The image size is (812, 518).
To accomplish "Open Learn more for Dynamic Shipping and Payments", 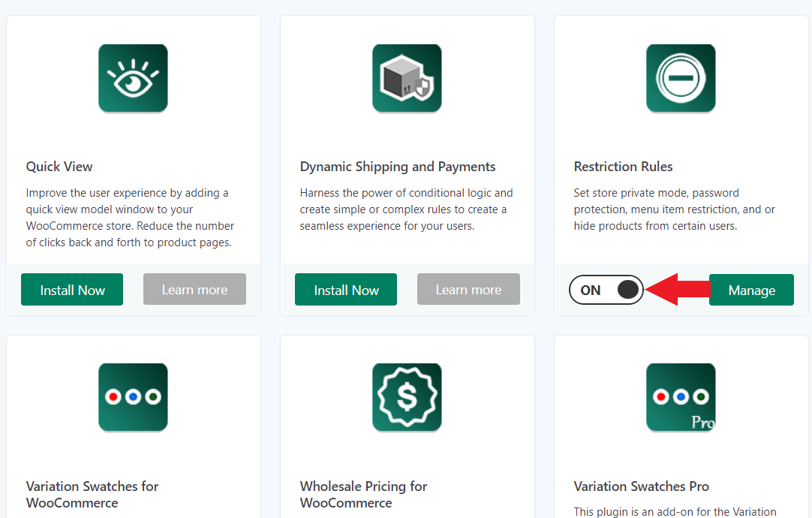I will (x=468, y=289).
